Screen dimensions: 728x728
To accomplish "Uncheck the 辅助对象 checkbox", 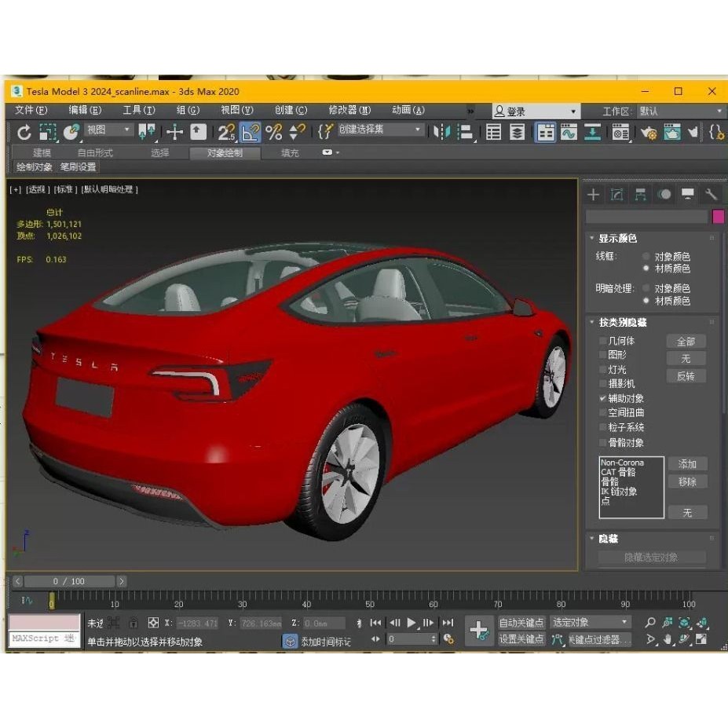I will point(602,398).
